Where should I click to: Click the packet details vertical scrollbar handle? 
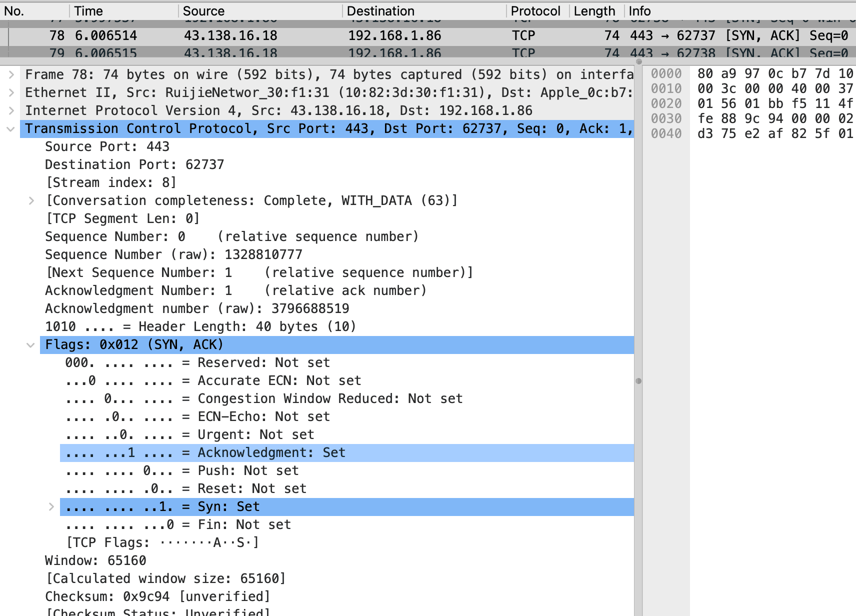tap(638, 381)
